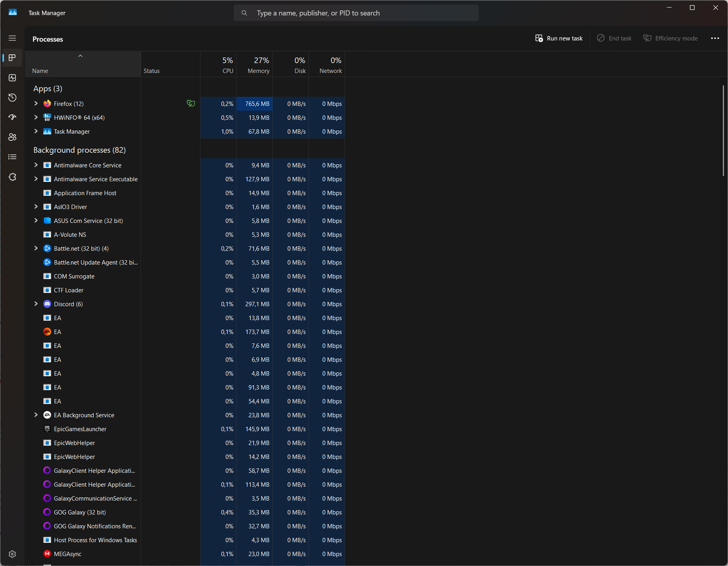Select the EpicWebHelper row using 21,9 MB

pyautogui.click(x=185, y=443)
